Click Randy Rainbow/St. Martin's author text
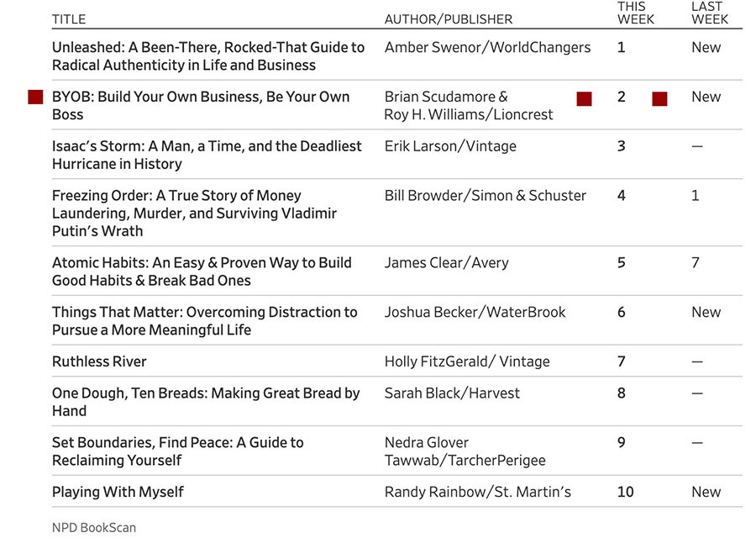 [477, 492]
